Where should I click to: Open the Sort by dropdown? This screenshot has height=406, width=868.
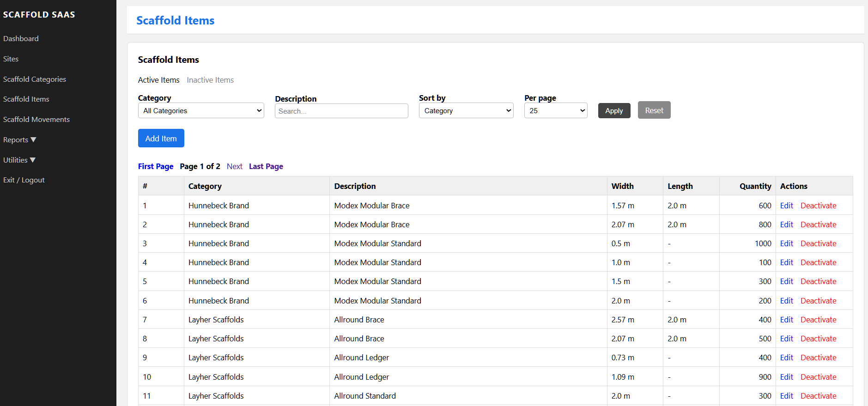(x=466, y=111)
